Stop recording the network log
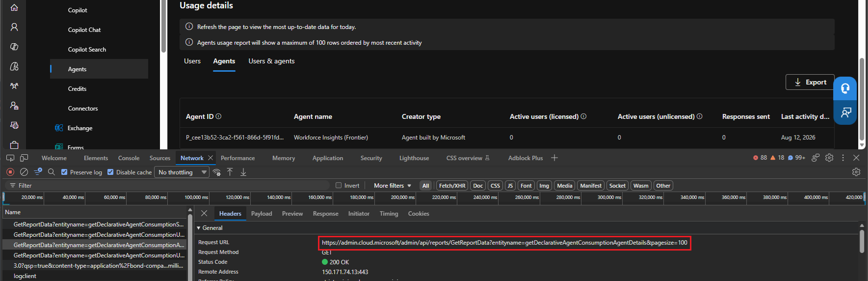This screenshot has width=868, height=281. pos(10,172)
